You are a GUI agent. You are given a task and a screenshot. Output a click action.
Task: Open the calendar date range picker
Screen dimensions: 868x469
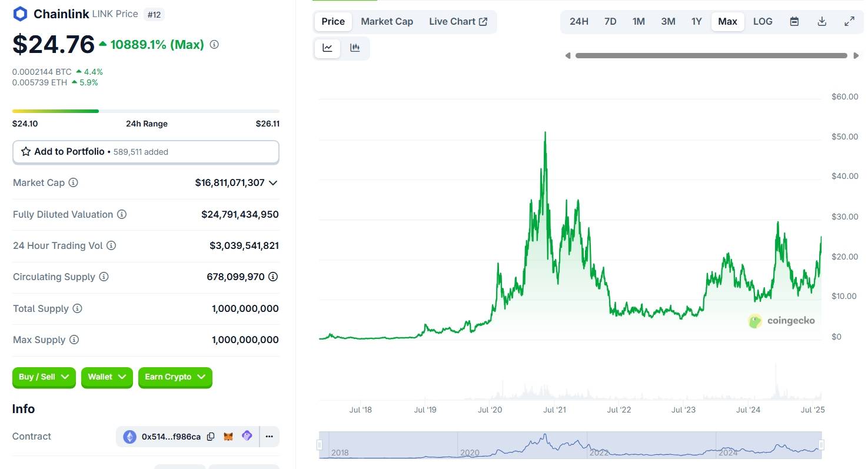coord(794,22)
